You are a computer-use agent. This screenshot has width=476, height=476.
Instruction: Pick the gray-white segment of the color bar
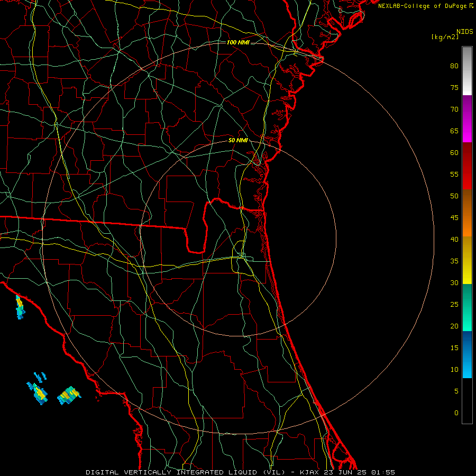467,71
